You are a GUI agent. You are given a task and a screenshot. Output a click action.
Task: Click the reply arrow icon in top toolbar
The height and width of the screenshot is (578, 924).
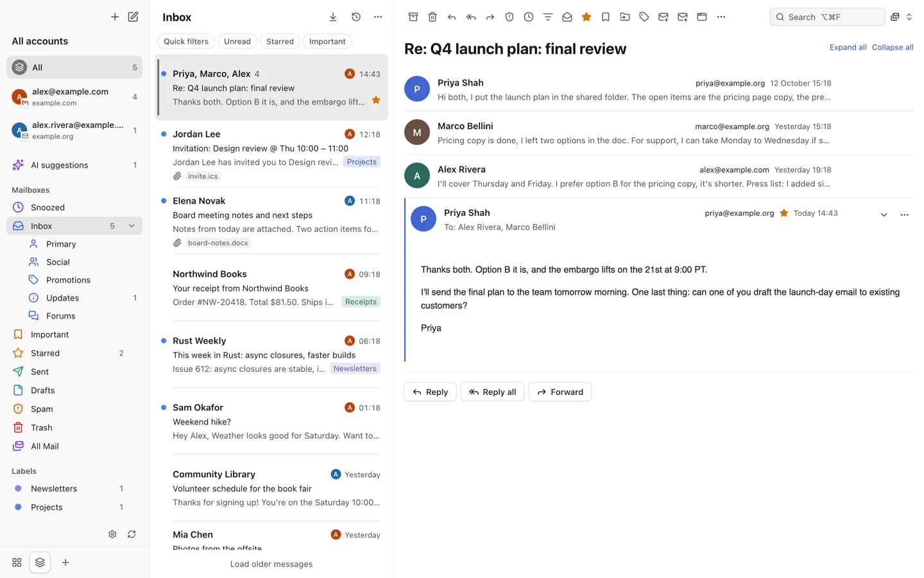click(452, 17)
